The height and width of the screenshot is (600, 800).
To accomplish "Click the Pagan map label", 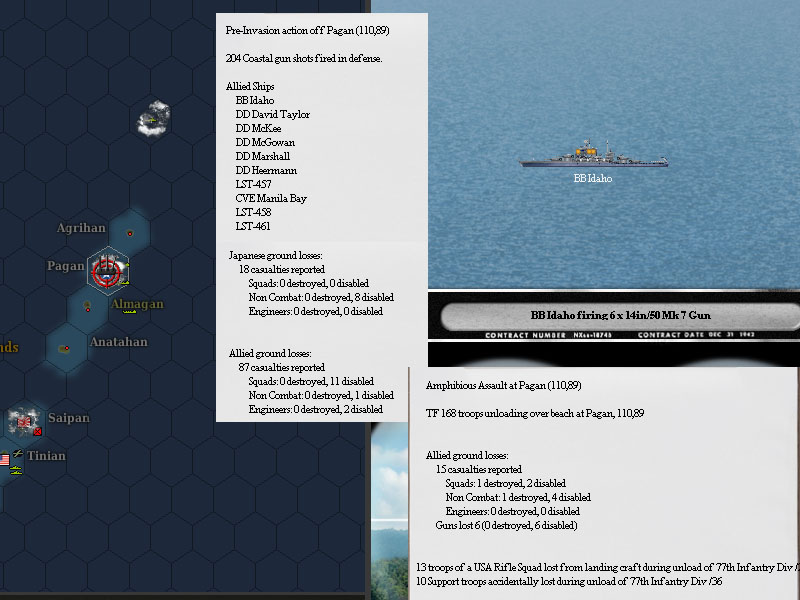I will click(x=66, y=266).
